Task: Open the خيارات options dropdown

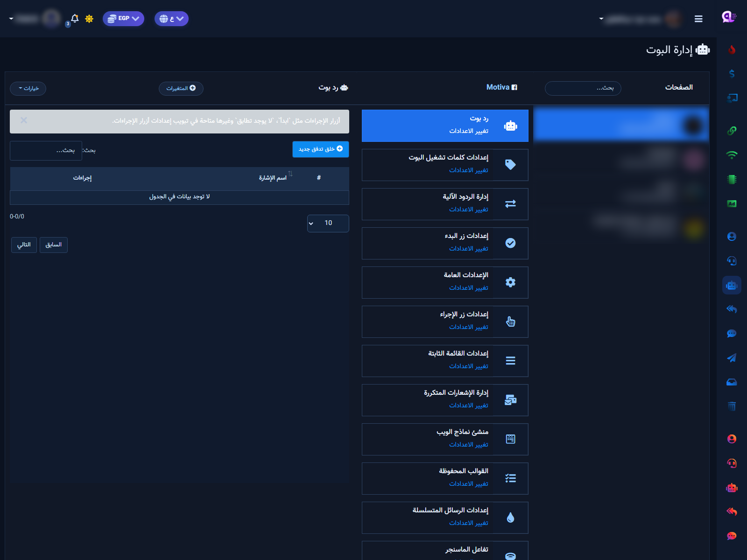Action: coord(28,88)
